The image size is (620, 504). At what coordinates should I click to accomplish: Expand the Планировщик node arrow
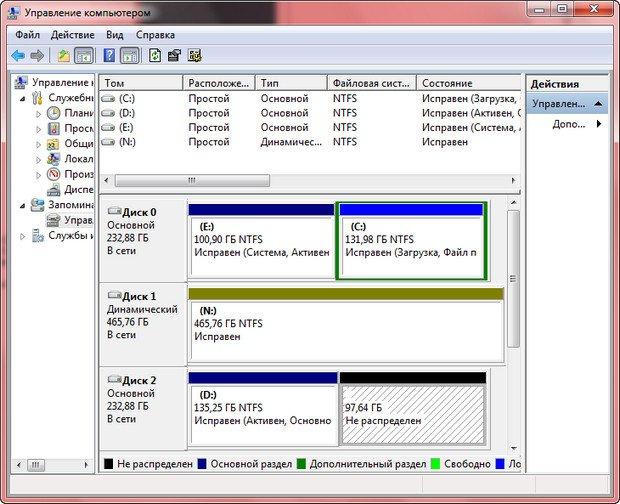pyautogui.click(x=38, y=114)
